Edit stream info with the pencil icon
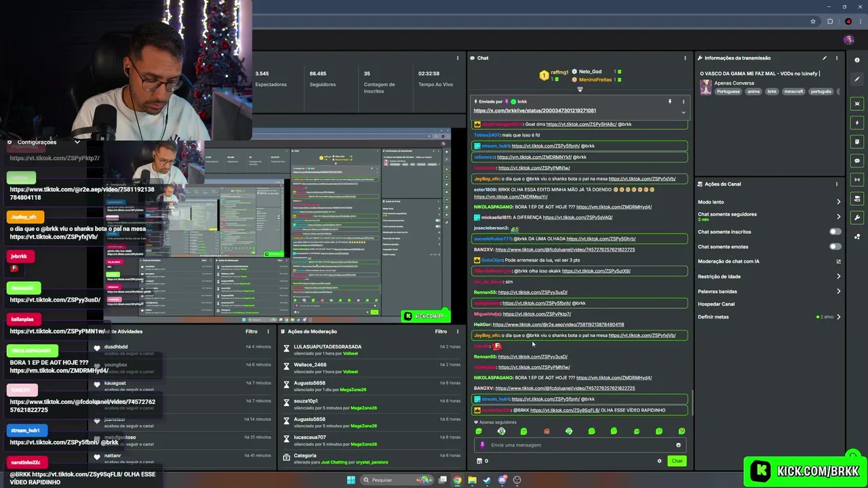Image resolution: width=868 pixels, height=488 pixels. (825, 58)
